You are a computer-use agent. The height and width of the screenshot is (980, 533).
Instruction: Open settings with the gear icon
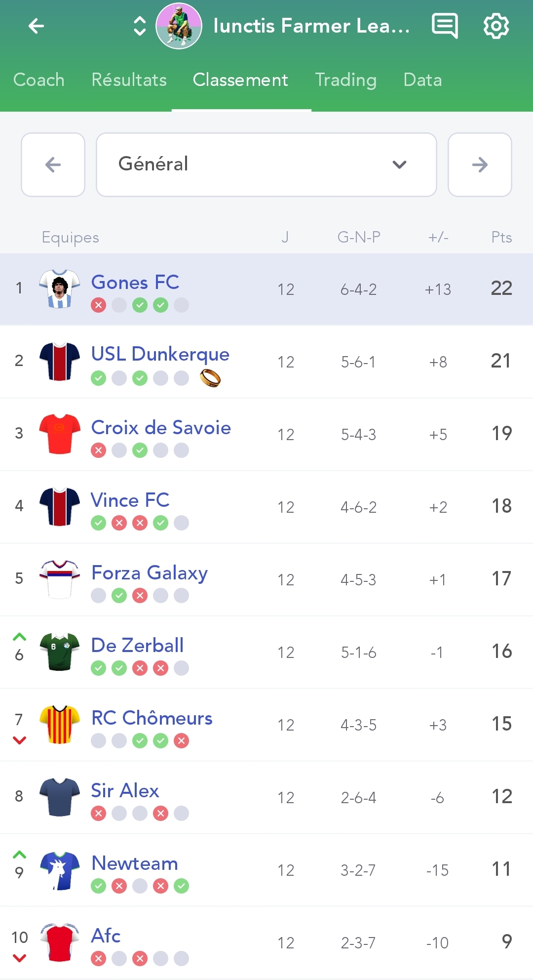coord(496,26)
